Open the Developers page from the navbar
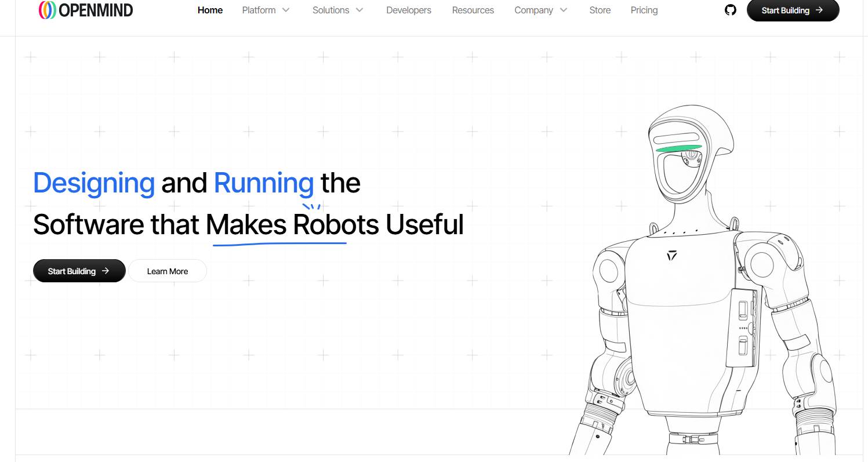This screenshot has height=462, width=868. [409, 10]
